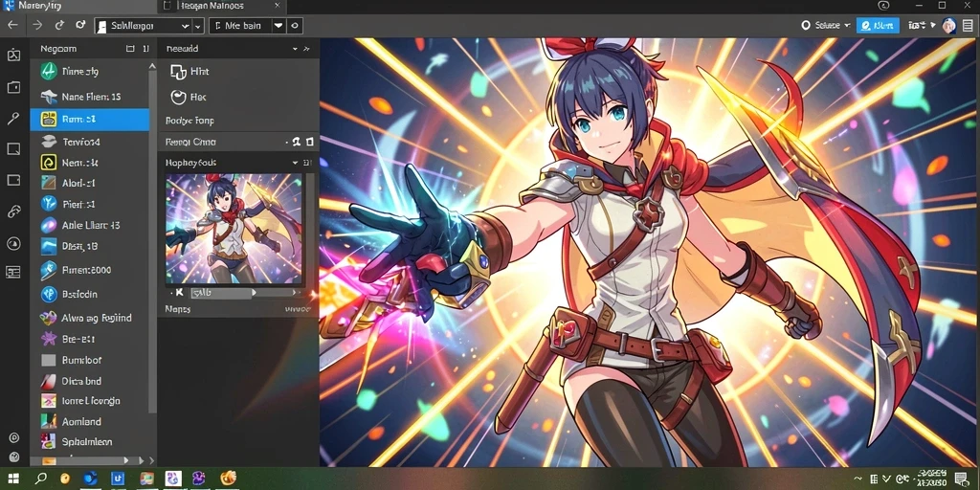Viewport: 980px width, 490px height.
Task: Click the Bodyc Fonp label
Action: [x=189, y=121]
